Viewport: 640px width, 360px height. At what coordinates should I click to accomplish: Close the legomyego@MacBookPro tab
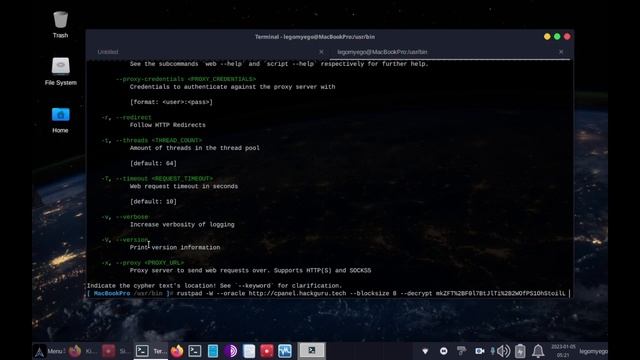[x=561, y=52]
